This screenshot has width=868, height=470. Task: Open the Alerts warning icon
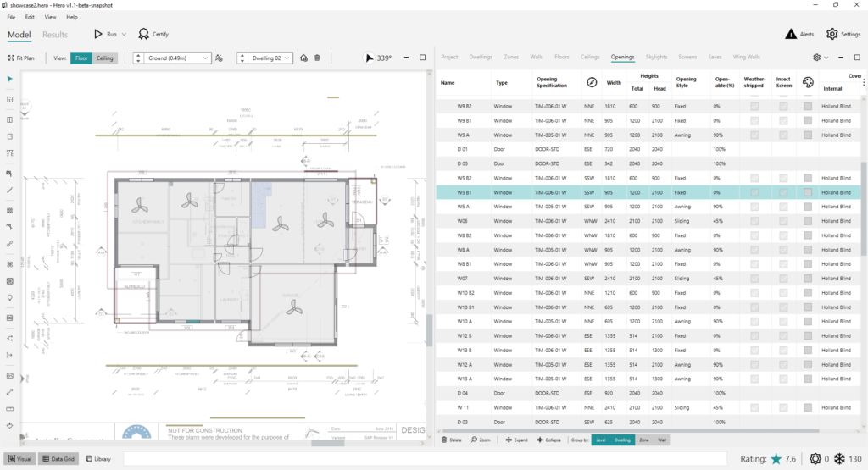(x=791, y=34)
